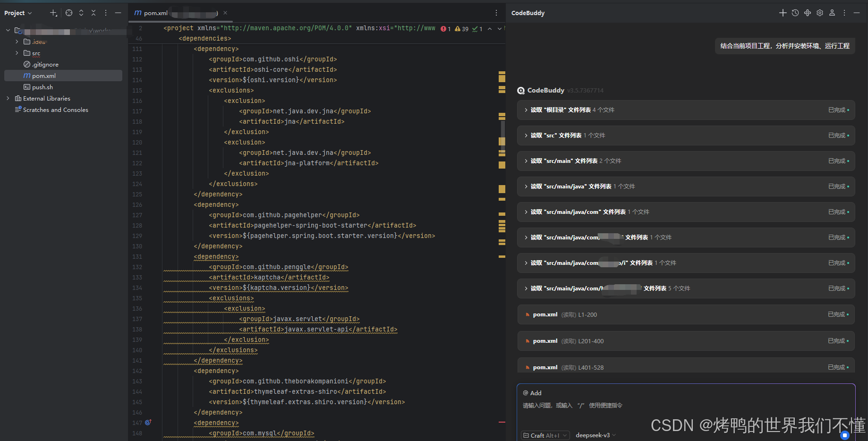Viewport: 868px width, 441px height.
Task: Close the pom.xml editor tab
Action: (x=225, y=13)
